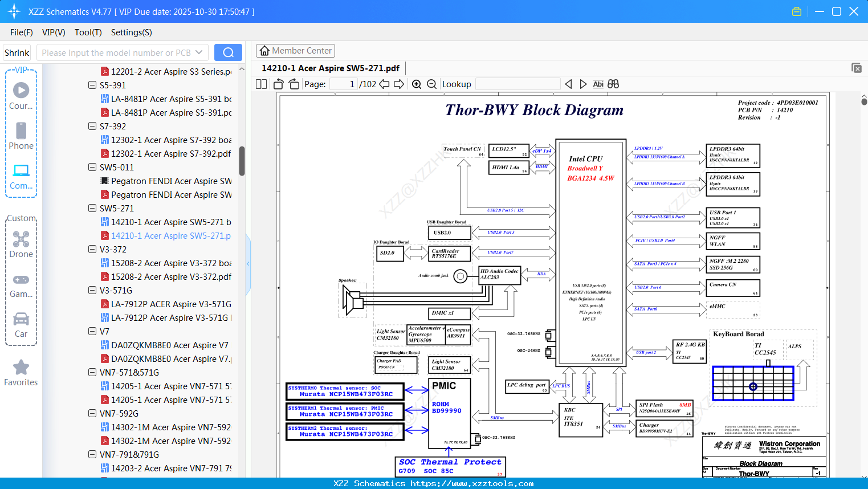The height and width of the screenshot is (489, 868).
Task: Open the Drone category
Action: tap(21, 244)
